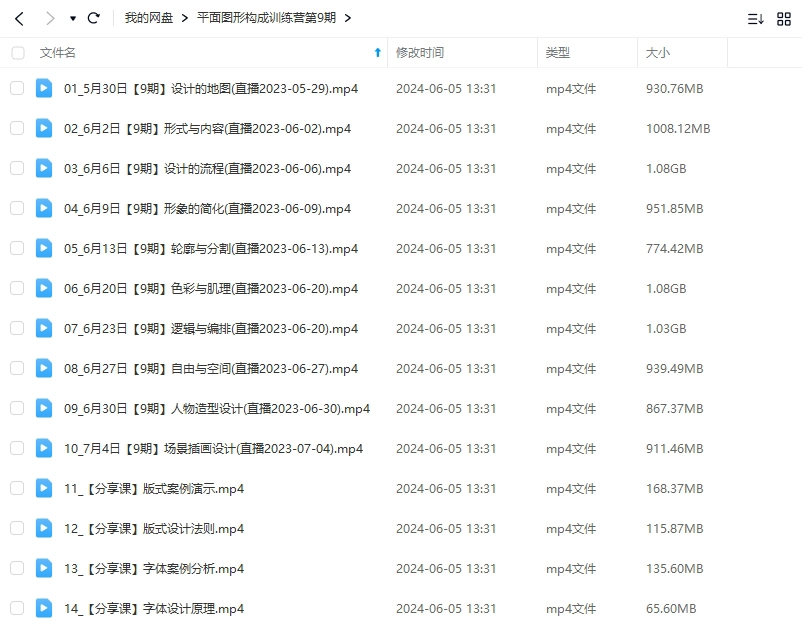Play the 01_5月30日 设计的地图 video icon
Image resolution: width=802 pixels, height=636 pixels.
tap(43, 88)
